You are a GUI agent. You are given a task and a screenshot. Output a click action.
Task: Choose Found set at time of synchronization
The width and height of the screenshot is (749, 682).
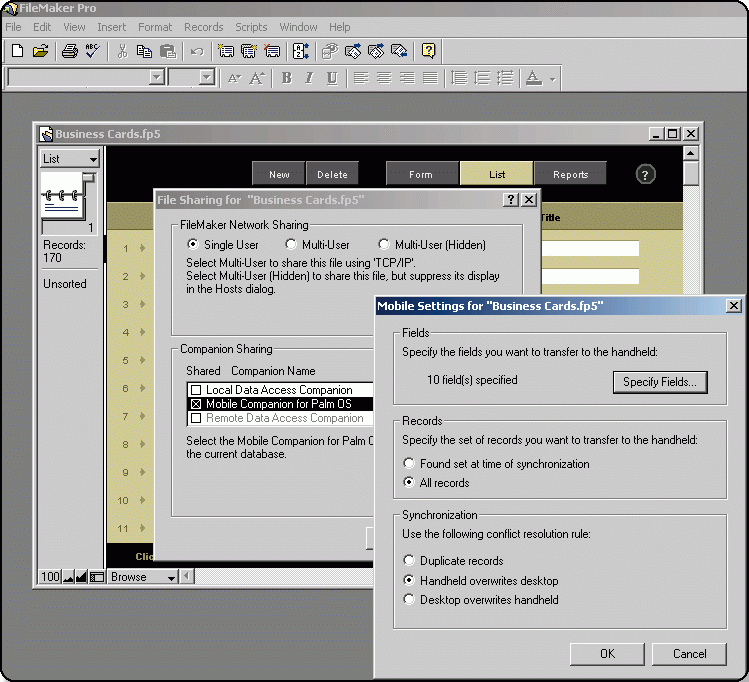click(x=408, y=463)
